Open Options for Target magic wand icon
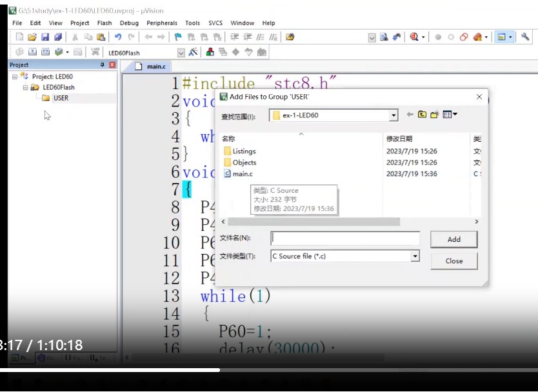This screenshot has width=538, height=392. [193, 52]
